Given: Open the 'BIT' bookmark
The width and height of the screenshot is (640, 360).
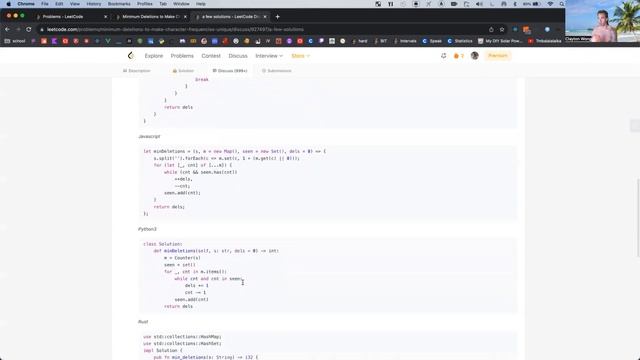Looking at the screenshot, I should (x=380, y=41).
